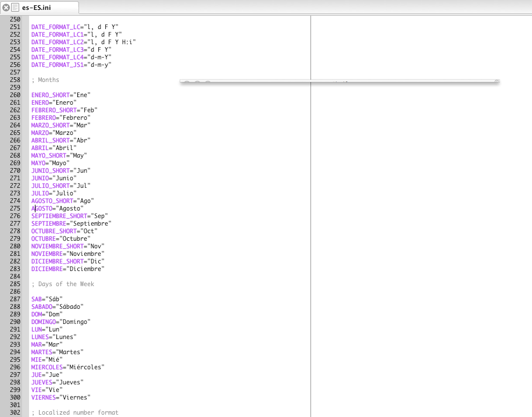
Task: Click line MARZO_SHORT="Mar"
Action: point(60,125)
